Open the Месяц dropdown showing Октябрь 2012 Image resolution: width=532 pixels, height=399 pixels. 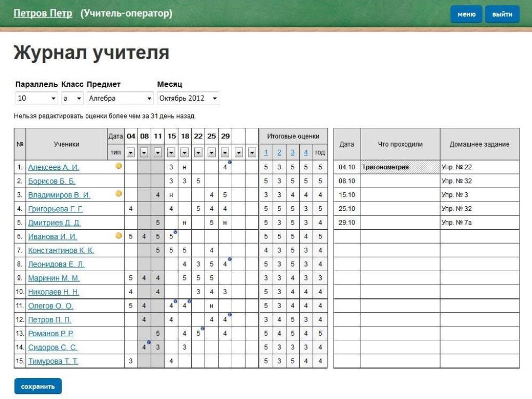(188, 98)
